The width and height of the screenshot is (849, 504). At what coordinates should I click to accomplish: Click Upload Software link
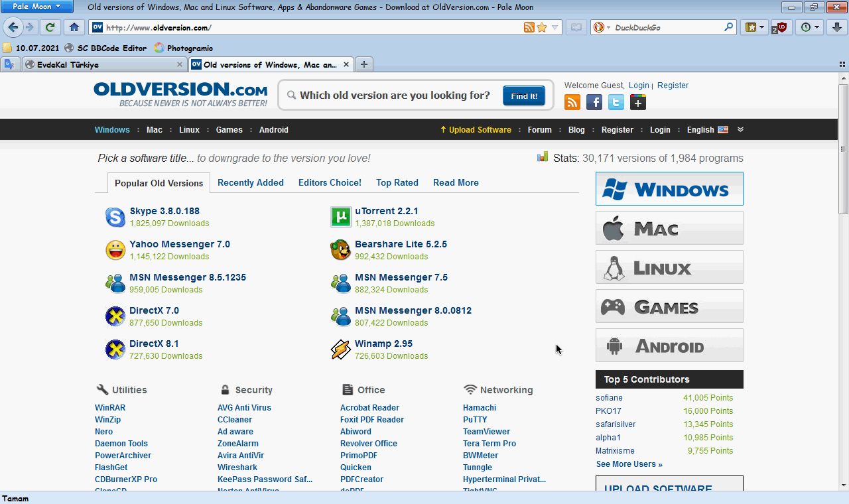coord(476,130)
